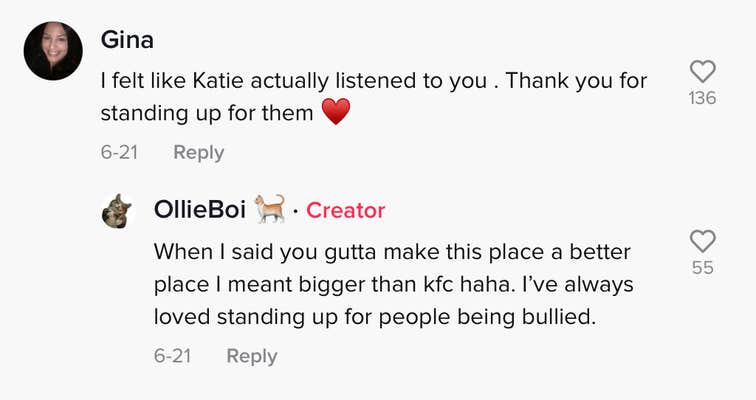This screenshot has width=756, height=400.
Task: Click "standing up for them" in Gina's comment
Action: pos(206,114)
